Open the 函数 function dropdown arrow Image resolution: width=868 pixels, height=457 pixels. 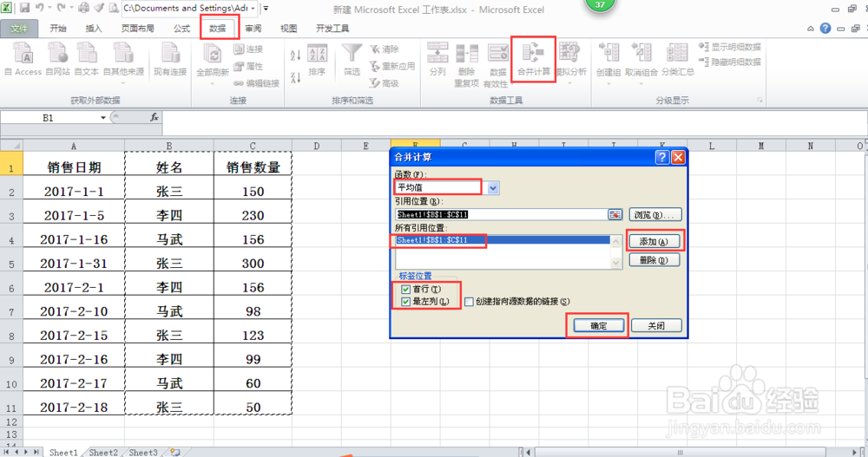[493, 188]
